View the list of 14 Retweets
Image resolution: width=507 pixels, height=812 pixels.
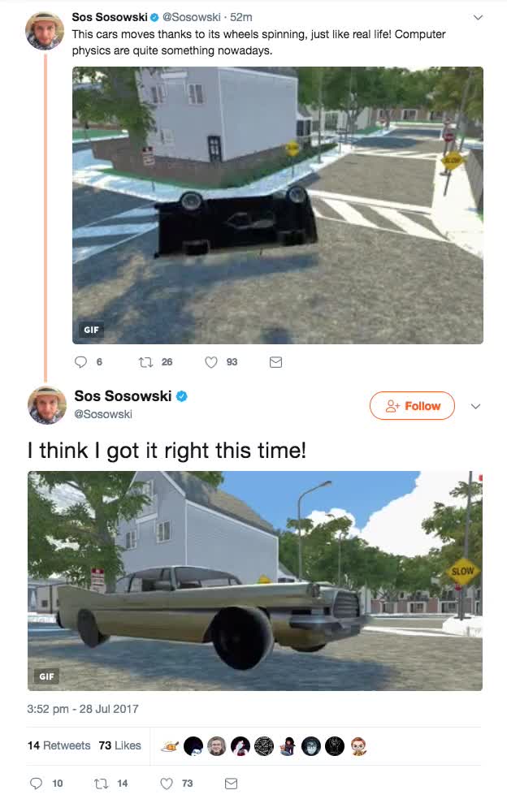[59, 745]
